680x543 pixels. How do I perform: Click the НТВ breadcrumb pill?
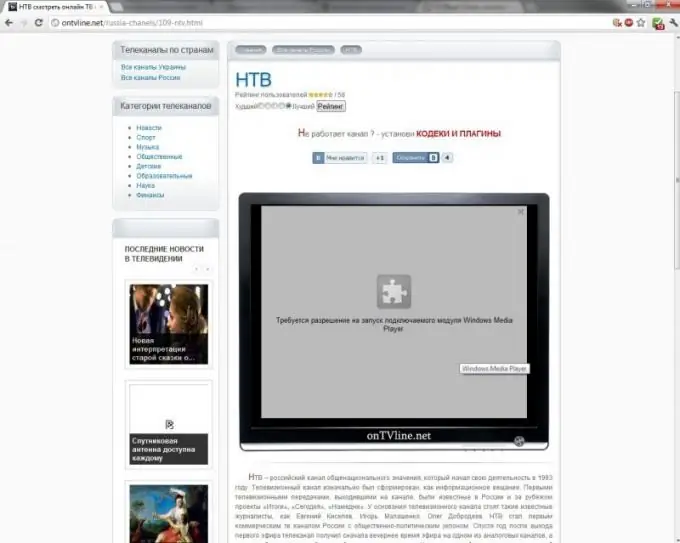351,50
